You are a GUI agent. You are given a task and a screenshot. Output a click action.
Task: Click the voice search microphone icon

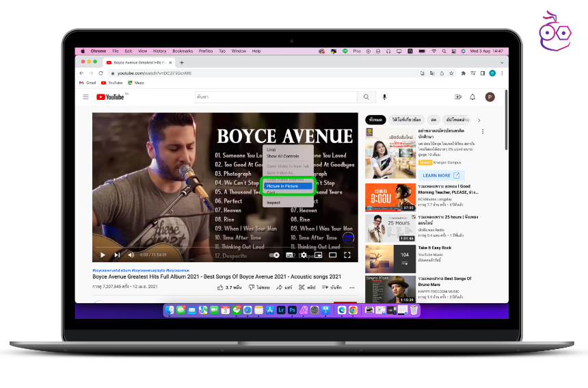click(385, 97)
